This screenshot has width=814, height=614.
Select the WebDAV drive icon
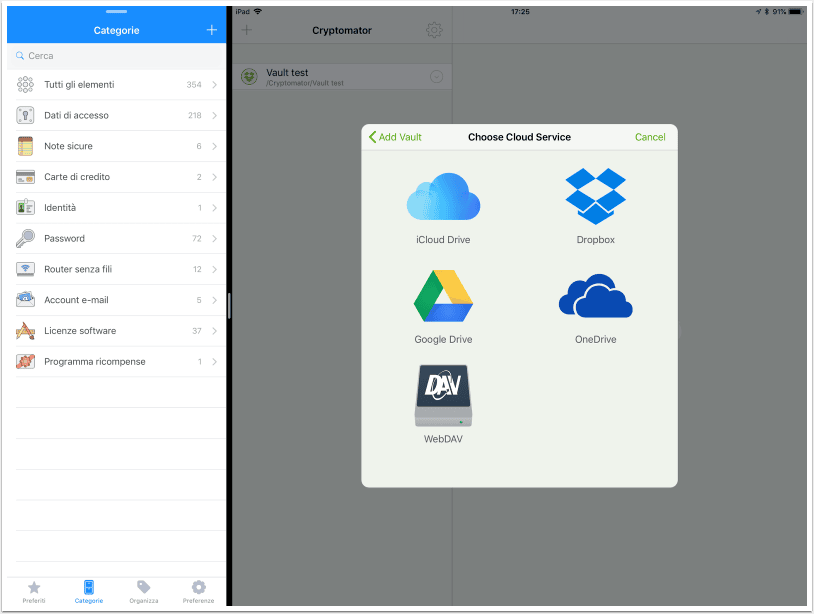(x=443, y=395)
